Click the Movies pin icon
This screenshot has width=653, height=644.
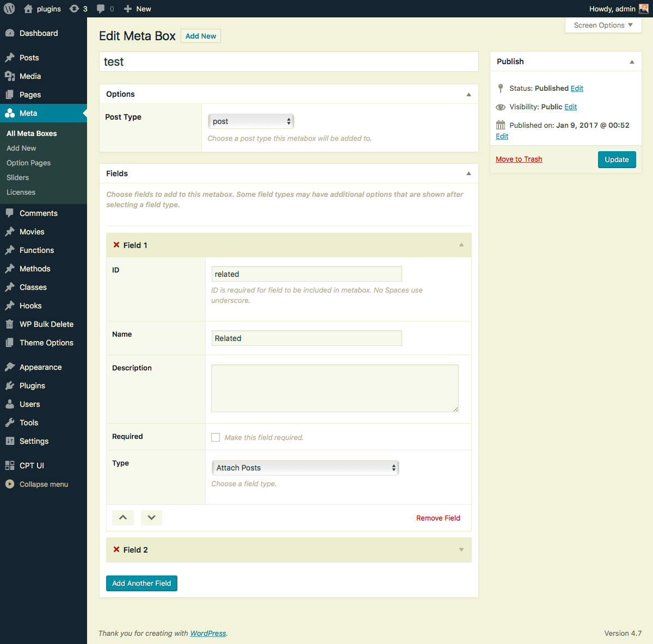(10, 232)
